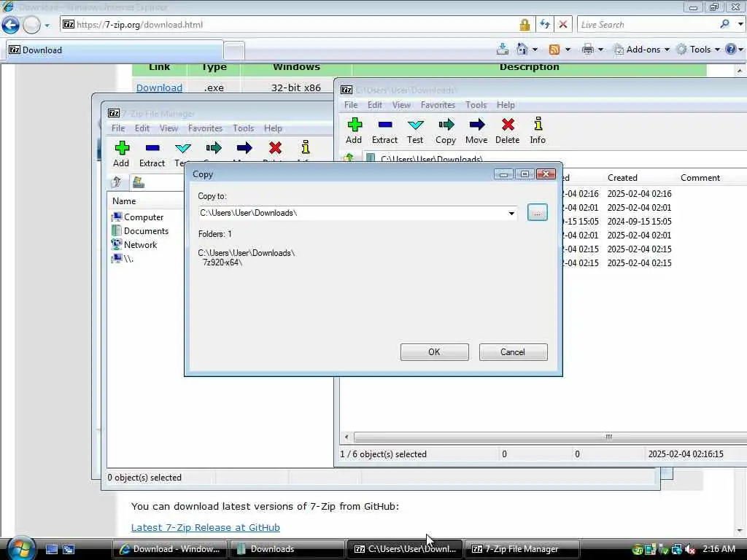Open View menu in 7-Zip File Manager window
Screen dimensions: 747x560
point(169,128)
